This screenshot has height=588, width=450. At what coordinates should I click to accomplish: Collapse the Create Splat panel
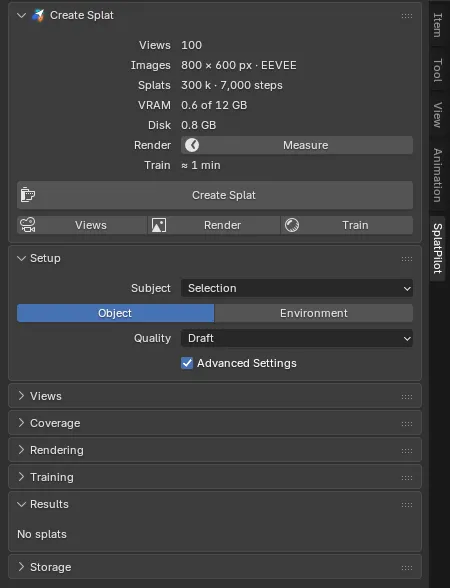21,15
